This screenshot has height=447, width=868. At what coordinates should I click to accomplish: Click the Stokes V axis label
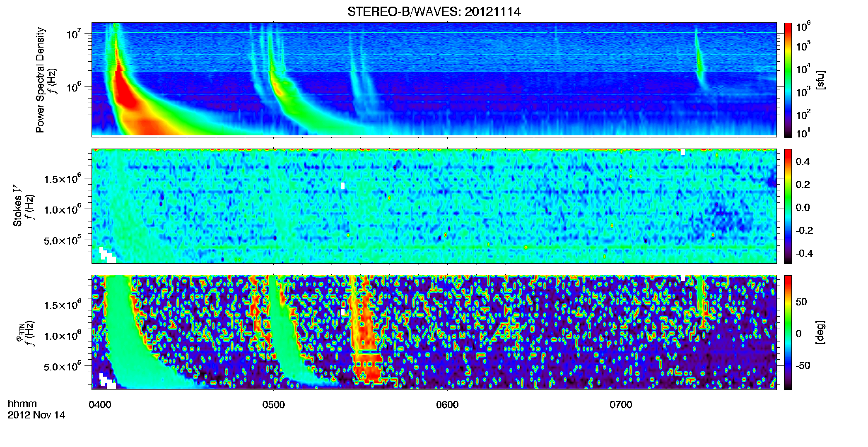pyautogui.click(x=17, y=206)
